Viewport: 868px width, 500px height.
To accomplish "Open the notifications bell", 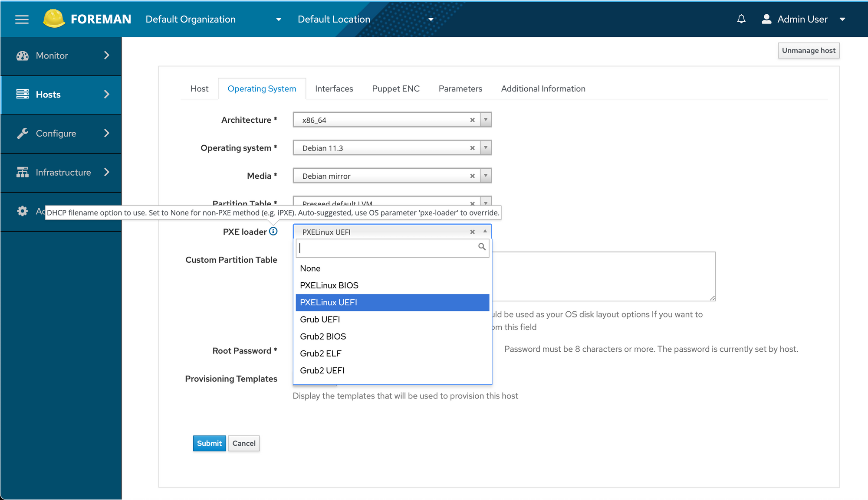I will [741, 19].
